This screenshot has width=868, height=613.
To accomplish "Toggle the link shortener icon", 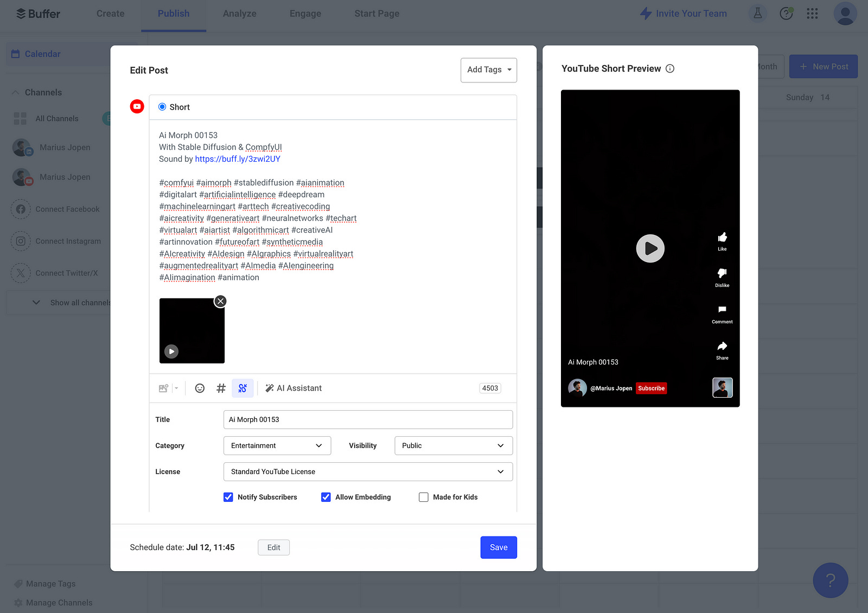I will click(242, 388).
